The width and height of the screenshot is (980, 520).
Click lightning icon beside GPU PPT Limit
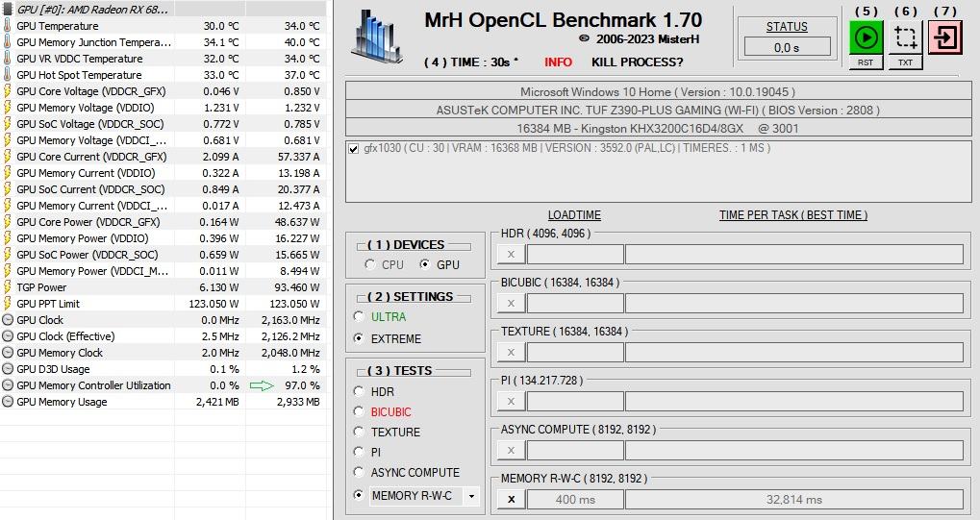pos(8,303)
